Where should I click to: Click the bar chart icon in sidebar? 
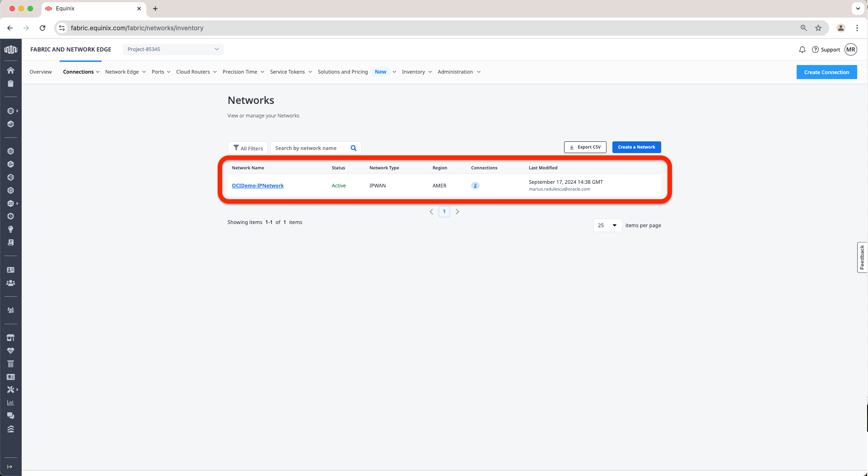(10, 403)
